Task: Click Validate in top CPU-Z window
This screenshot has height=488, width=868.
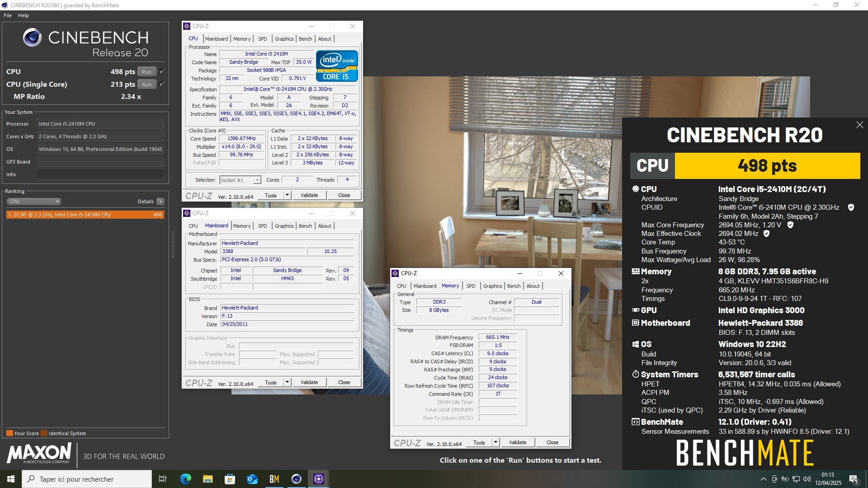Action: pyautogui.click(x=309, y=196)
